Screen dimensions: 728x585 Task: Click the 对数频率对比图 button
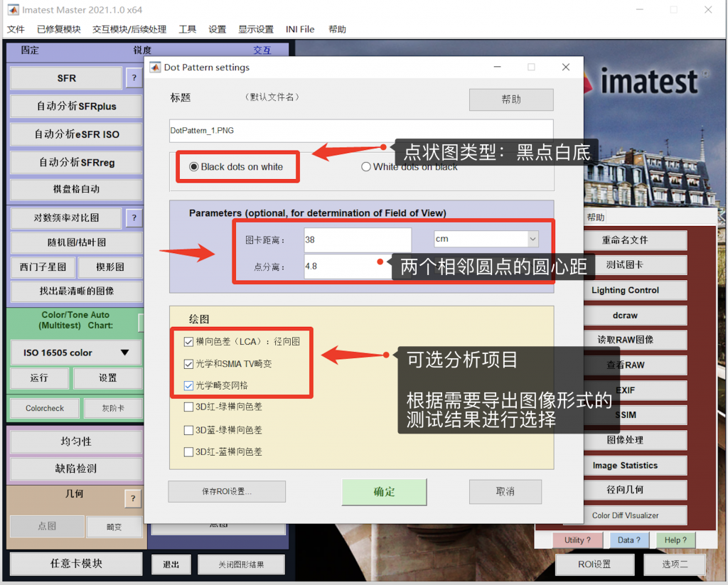[66, 218]
